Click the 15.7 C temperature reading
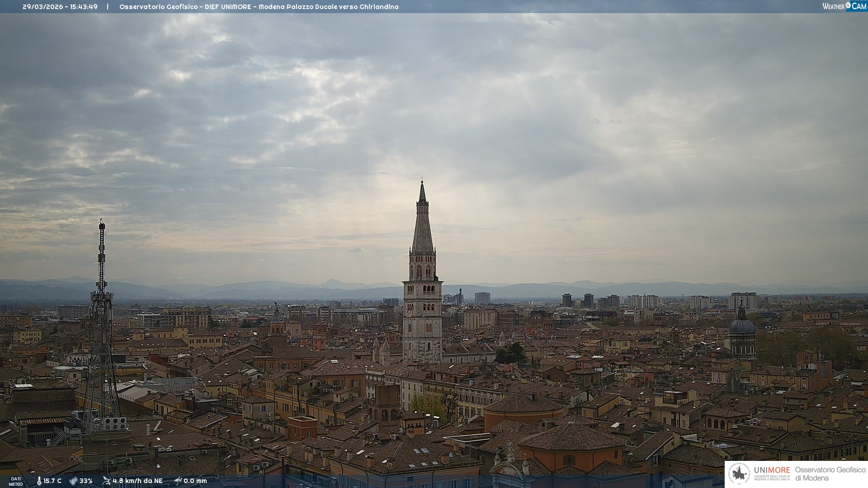The width and height of the screenshot is (868, 488). coord(52,481)
